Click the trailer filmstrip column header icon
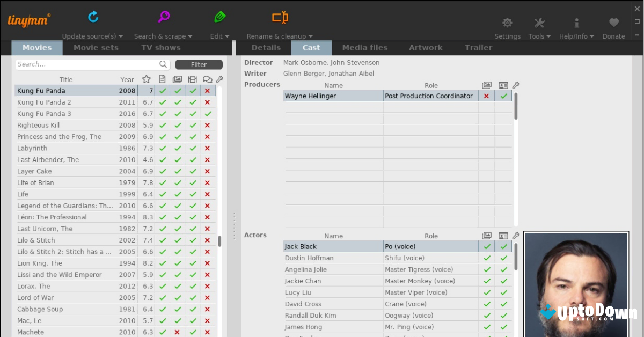Image resolution: width=644 pixels, height=337 pixels. [x=192, y=79]
